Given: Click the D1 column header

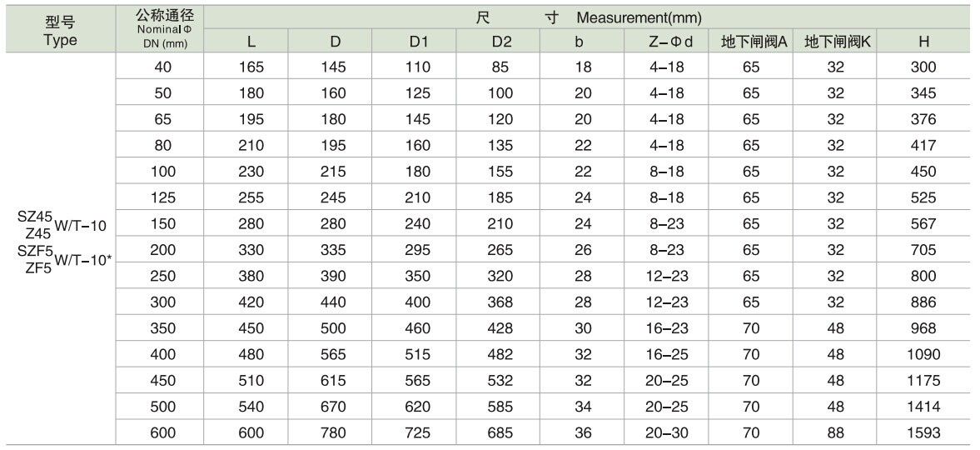Looking at the screenshot, I should (418, 42).
